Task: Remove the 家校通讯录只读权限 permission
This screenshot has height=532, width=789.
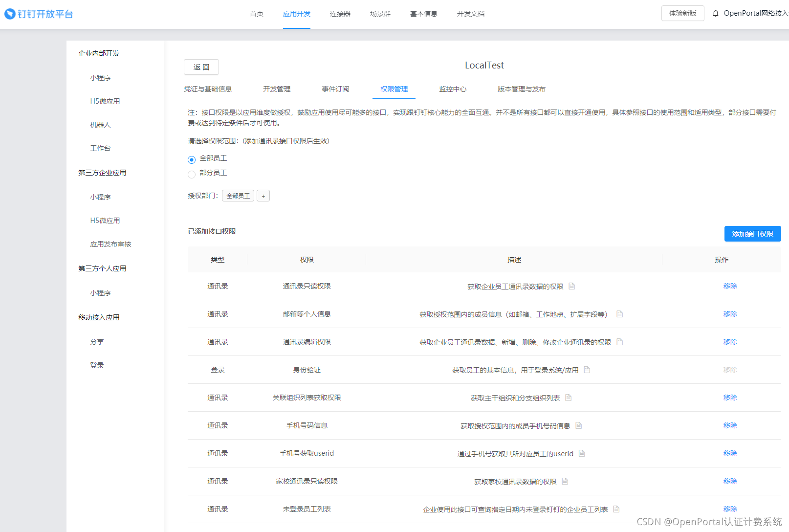Action: tap(730, 481)
